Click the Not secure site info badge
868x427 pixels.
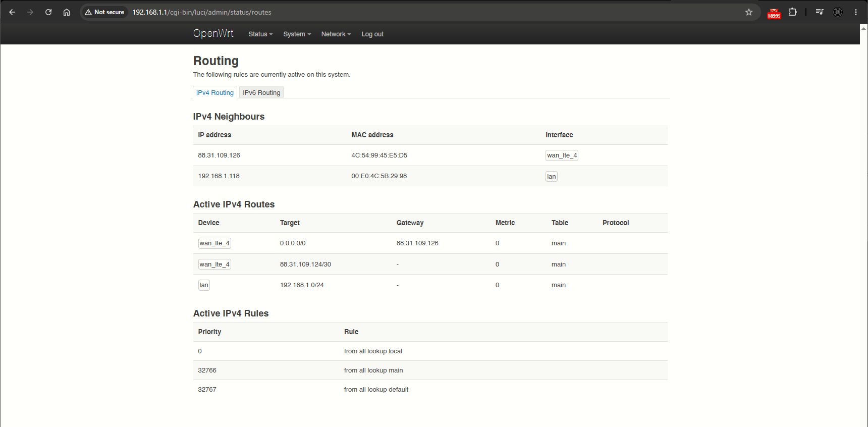[104, 12]
